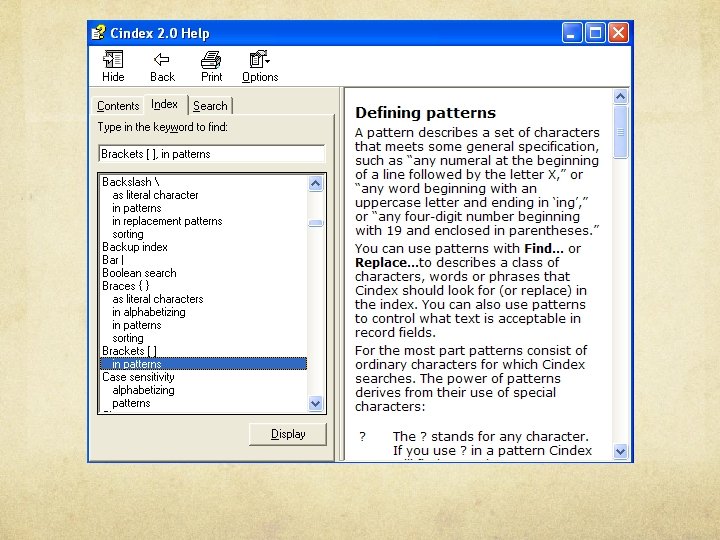
Task: Select 'as literal character' under Backslash
Action: (155, 195)
